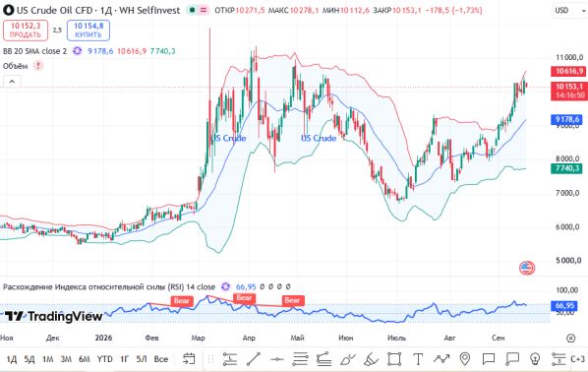Select the 1Г time range

point(124,359)
